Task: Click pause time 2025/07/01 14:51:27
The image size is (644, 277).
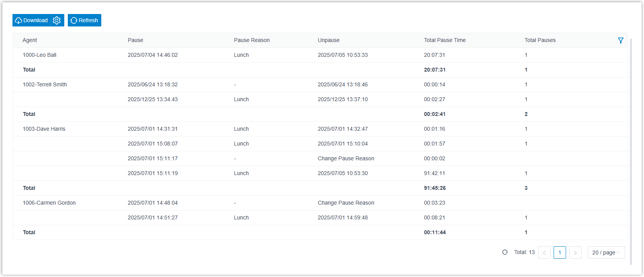Action: point(153,217)
